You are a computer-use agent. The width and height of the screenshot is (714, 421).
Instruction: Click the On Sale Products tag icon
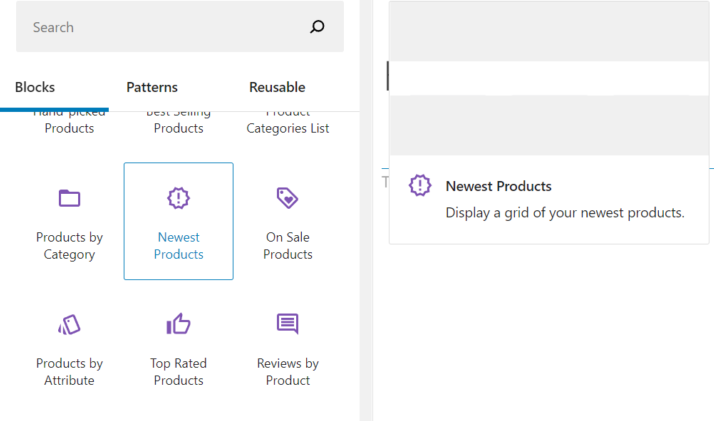point(288,198)
